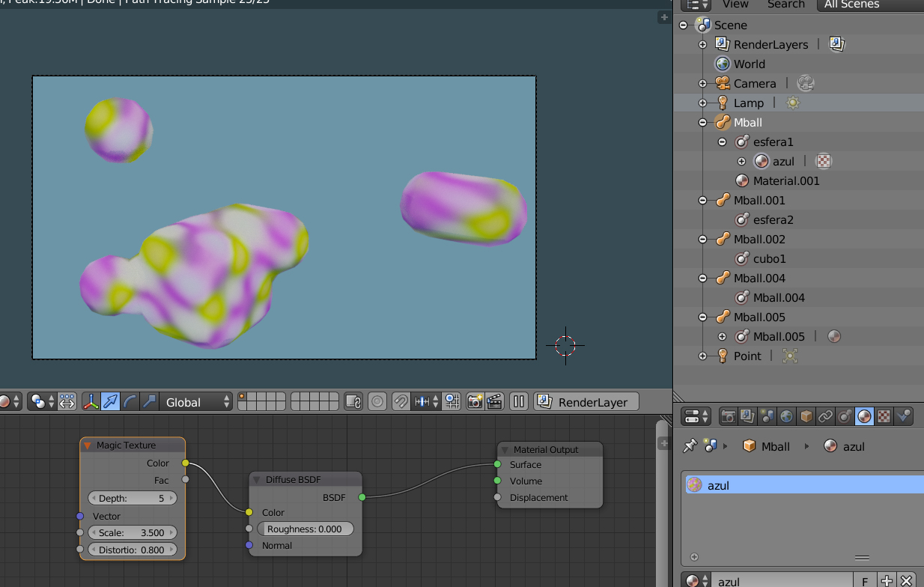Open the Object properties cube tab
Image resolution: width=924 pixels, height=587 pixels.
point(806,416)
